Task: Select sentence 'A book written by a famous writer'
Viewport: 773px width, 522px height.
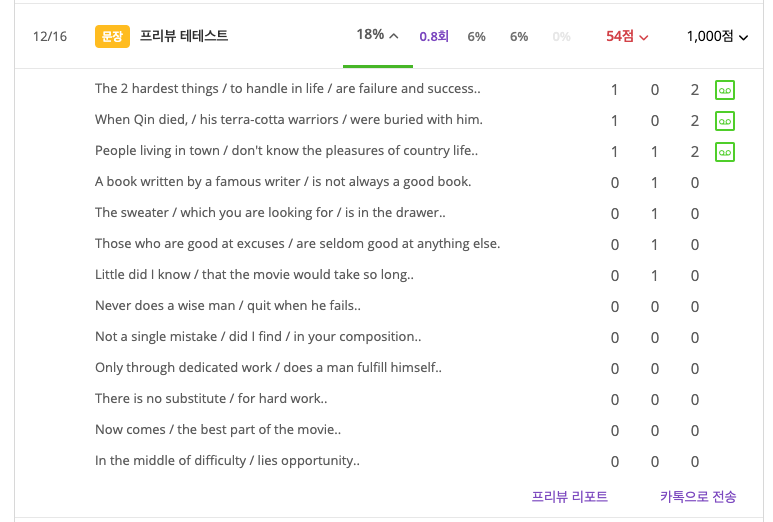Action: [283, 181]
